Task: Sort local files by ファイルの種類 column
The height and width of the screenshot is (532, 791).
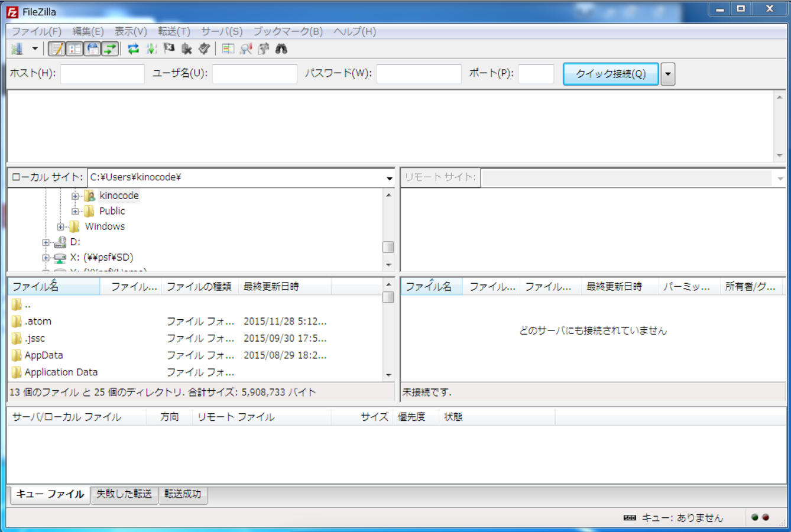Action: (199, 287)
